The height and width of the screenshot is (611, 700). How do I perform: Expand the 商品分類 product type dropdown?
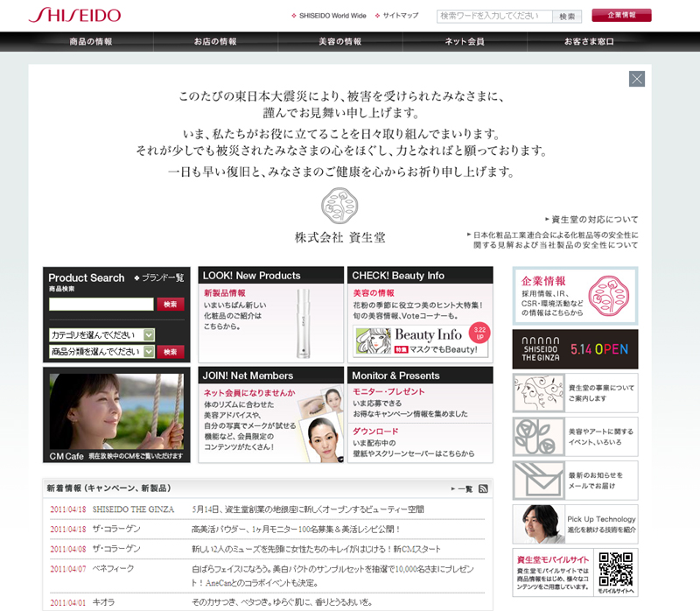[x=149, y=352]
